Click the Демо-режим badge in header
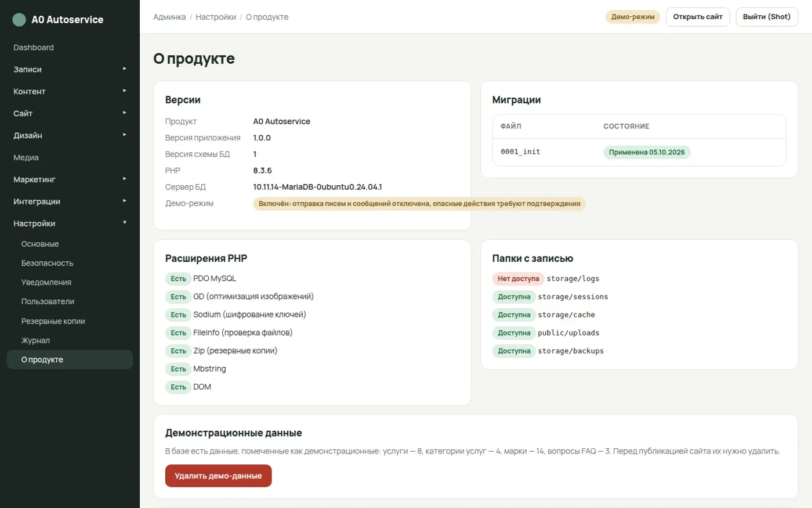 633,17
